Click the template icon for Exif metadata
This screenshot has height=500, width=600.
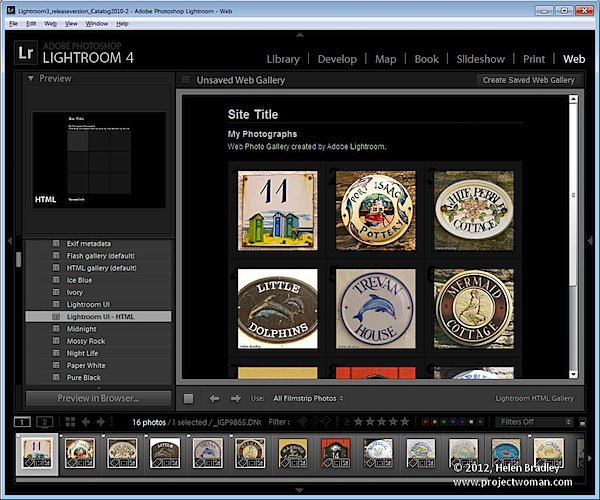click(56, 243)
